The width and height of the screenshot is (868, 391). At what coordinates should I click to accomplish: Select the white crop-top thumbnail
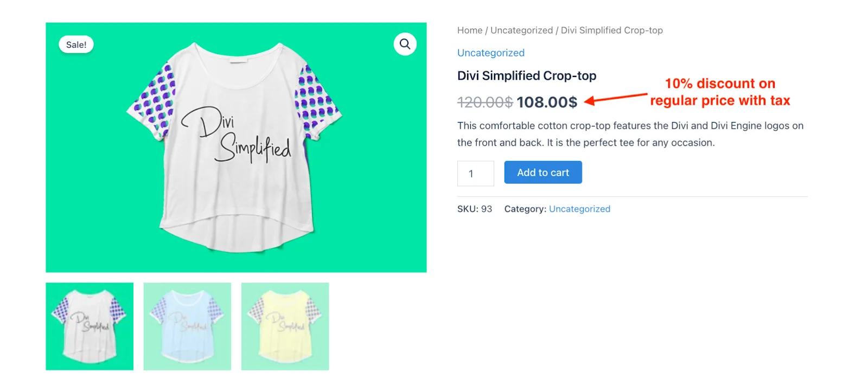(90, 326)
